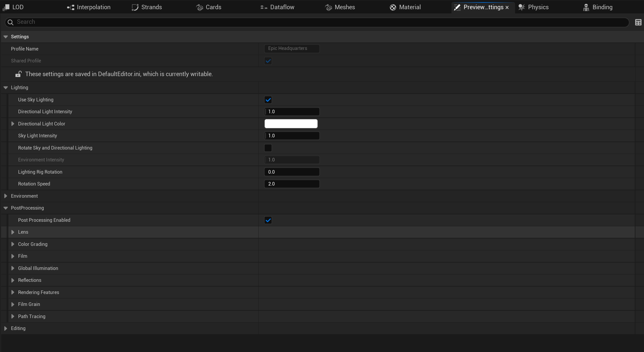The width and height of the screenshot is (644, 352).
Task: Open the details view options grid icon
Action: 638,22
